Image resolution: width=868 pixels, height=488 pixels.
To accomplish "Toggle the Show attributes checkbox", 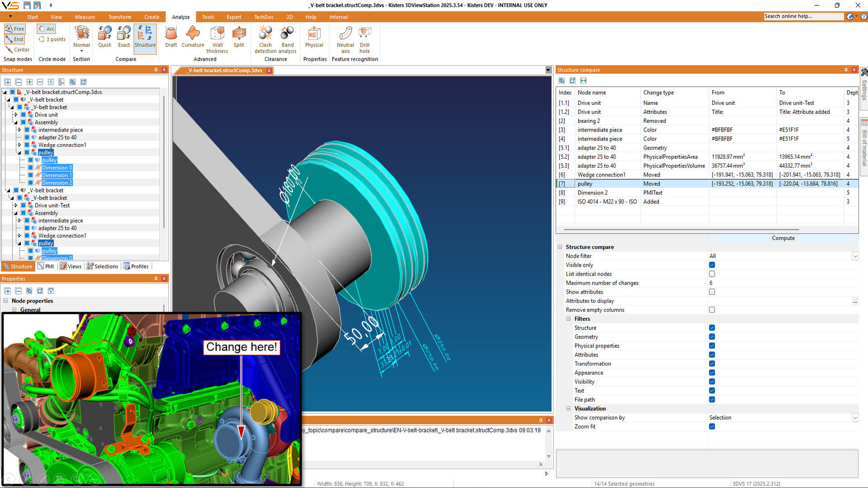I will [x=712, y=292].
